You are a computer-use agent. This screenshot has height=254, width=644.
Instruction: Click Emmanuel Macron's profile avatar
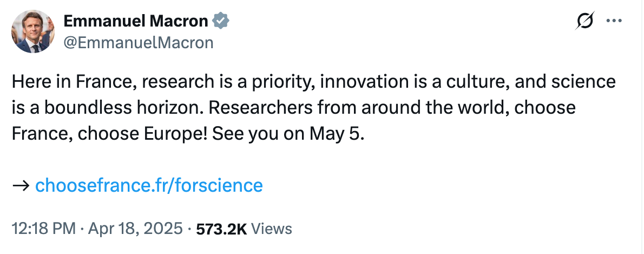click(32, 31)
